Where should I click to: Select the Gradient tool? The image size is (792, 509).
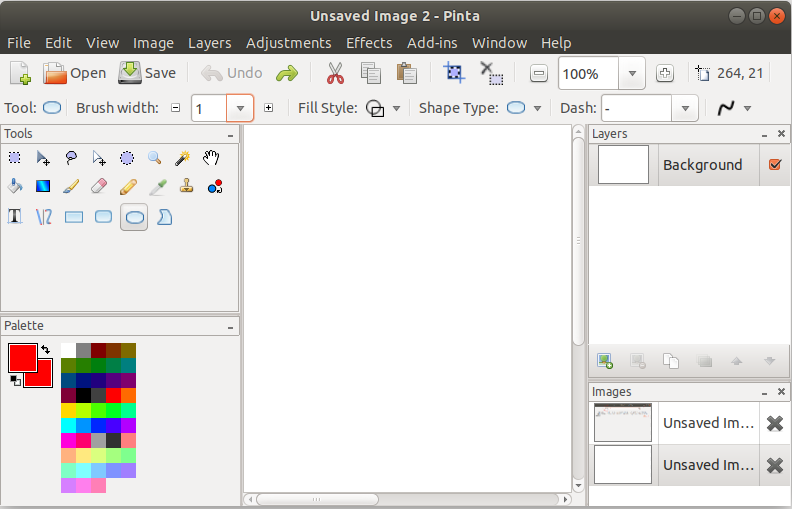click(43, 186)
